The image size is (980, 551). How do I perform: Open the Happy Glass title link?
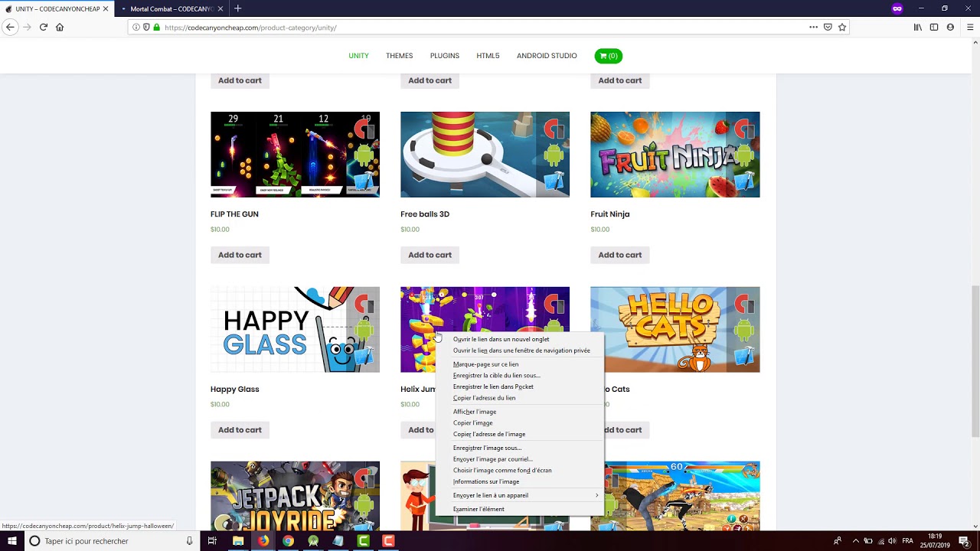click(x=235, y=390)
